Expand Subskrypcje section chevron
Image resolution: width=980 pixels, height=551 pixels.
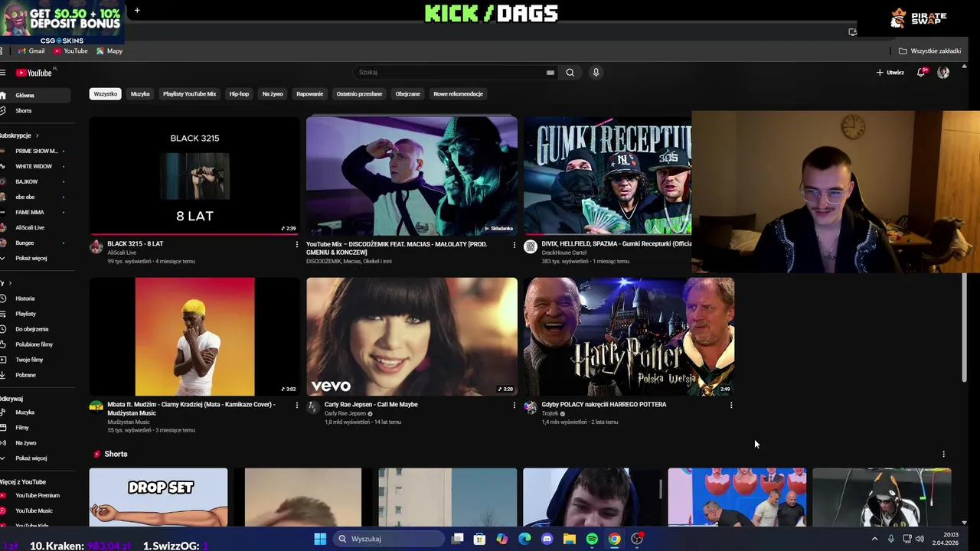click(x=37, y=135)
